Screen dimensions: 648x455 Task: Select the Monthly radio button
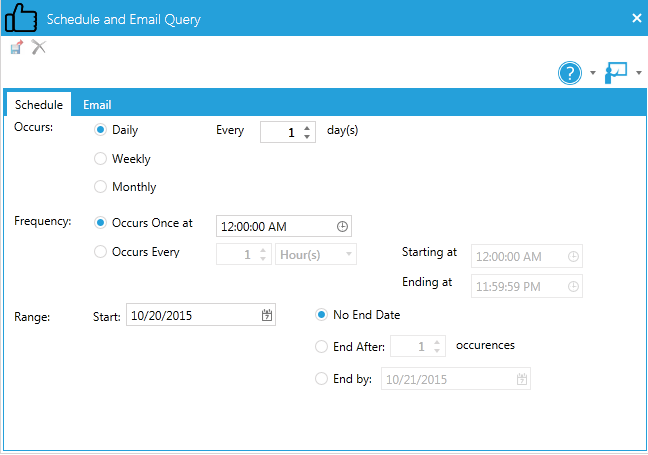(100, 187)
